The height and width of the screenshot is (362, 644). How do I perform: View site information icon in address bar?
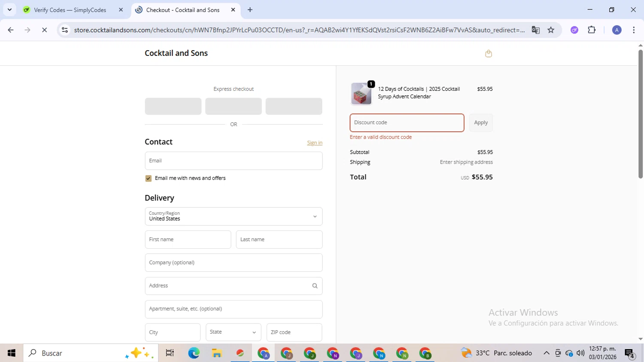tap(65, 30)
